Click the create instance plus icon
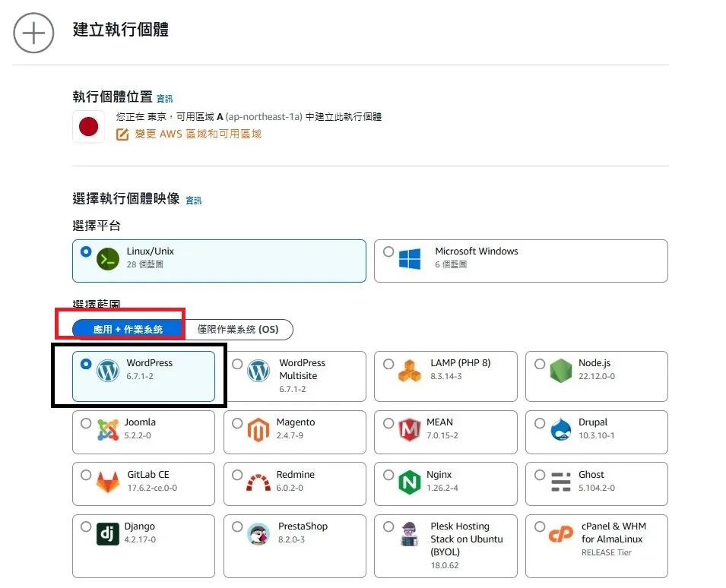The width and height of the screenshot is (726, 588). pyautogui.click(x=33, y=33)
